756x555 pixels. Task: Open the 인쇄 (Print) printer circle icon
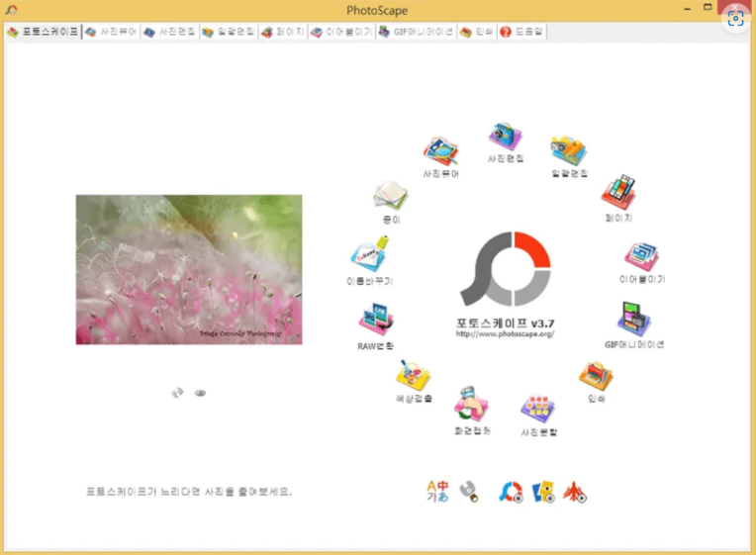coord(596,376)
